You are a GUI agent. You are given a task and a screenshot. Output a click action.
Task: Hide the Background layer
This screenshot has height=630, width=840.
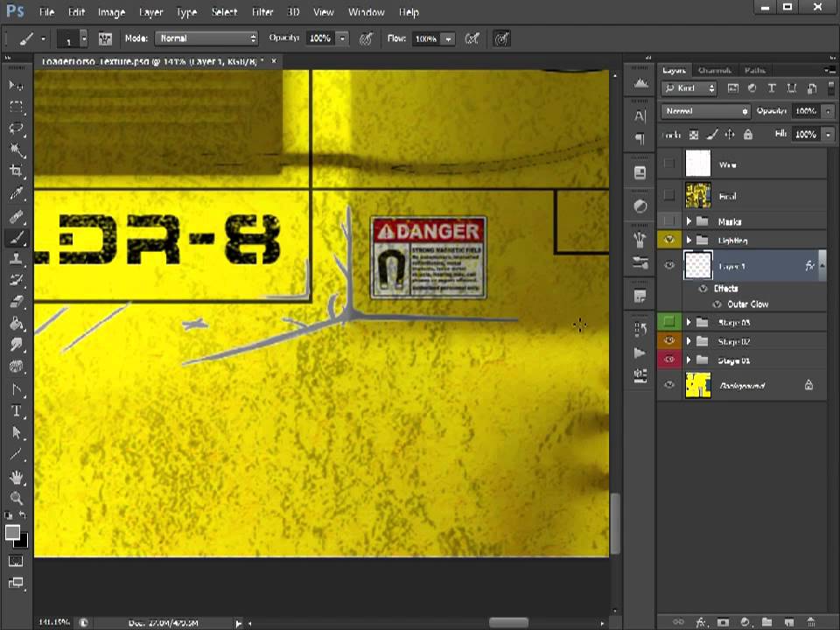(669, 385)
